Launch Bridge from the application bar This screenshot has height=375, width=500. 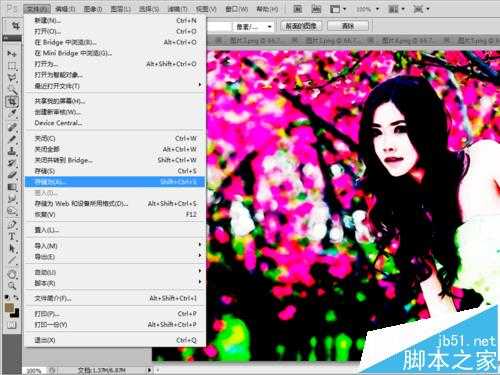pyautogui.click(x=298, y=9)
